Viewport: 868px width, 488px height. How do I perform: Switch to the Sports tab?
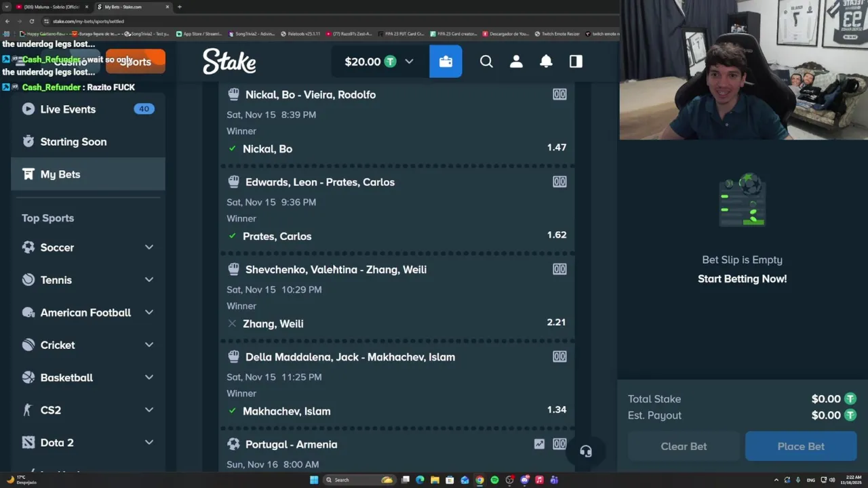[x=136, y=62]
